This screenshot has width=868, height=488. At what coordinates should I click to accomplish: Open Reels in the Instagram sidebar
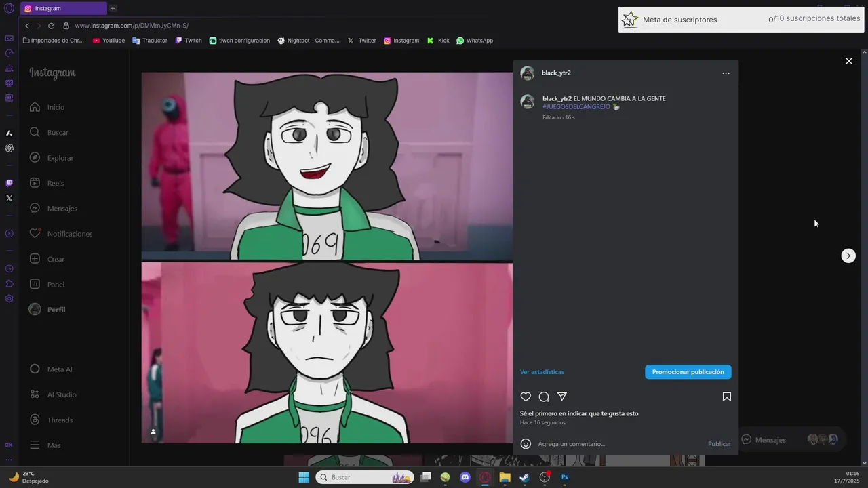pyautogui.click(x=47, y=183)
